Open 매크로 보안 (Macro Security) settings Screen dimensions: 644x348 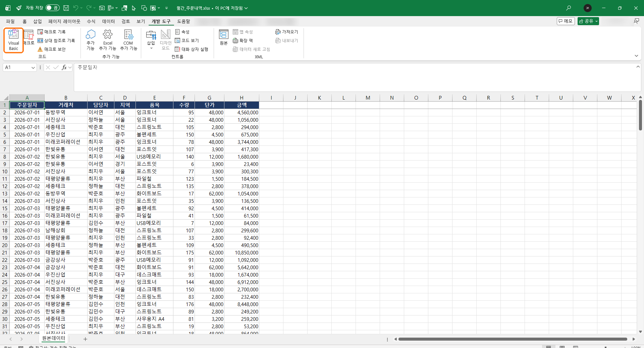click(52, 49)
